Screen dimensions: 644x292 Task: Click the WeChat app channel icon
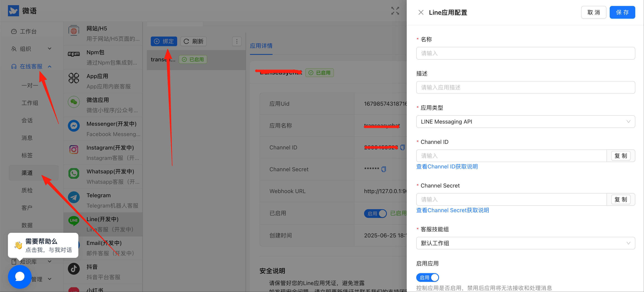(x=74, y=102)
